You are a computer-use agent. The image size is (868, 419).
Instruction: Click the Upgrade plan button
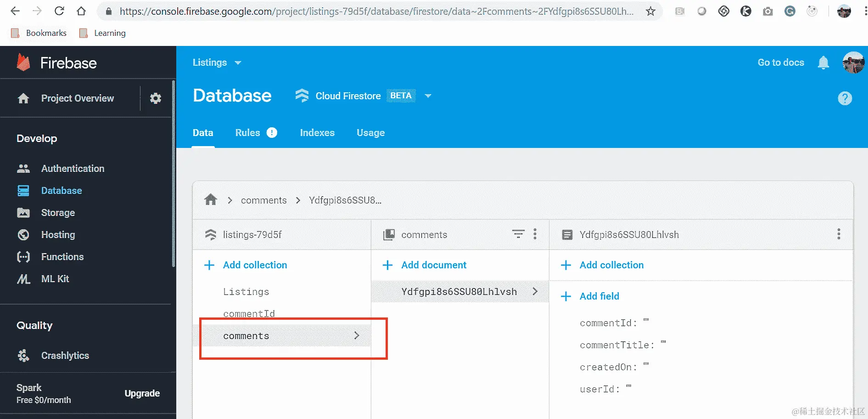point(142,393)
